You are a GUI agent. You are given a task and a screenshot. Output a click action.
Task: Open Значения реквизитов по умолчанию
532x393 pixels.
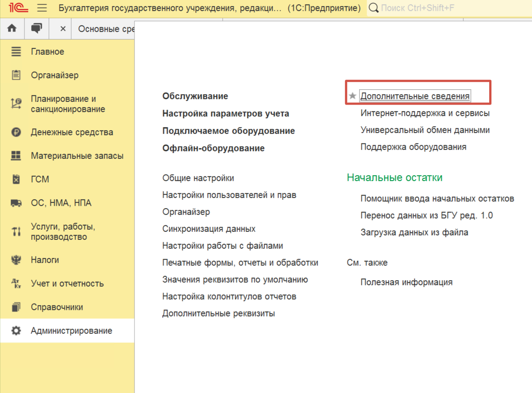(x=235, y=280)
